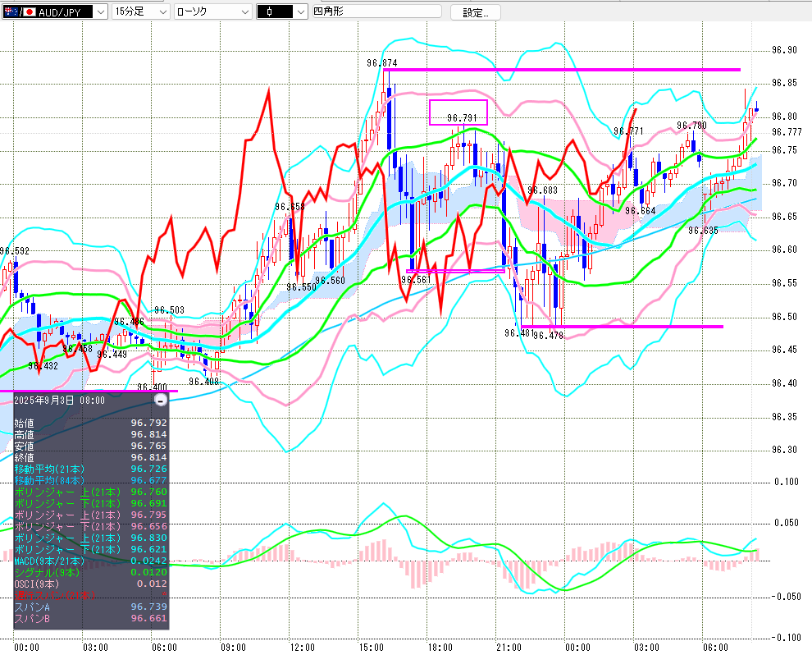Click the 96.503 price label on chart
This screenshot has width=812, height=655.
(x=169, y=310)
